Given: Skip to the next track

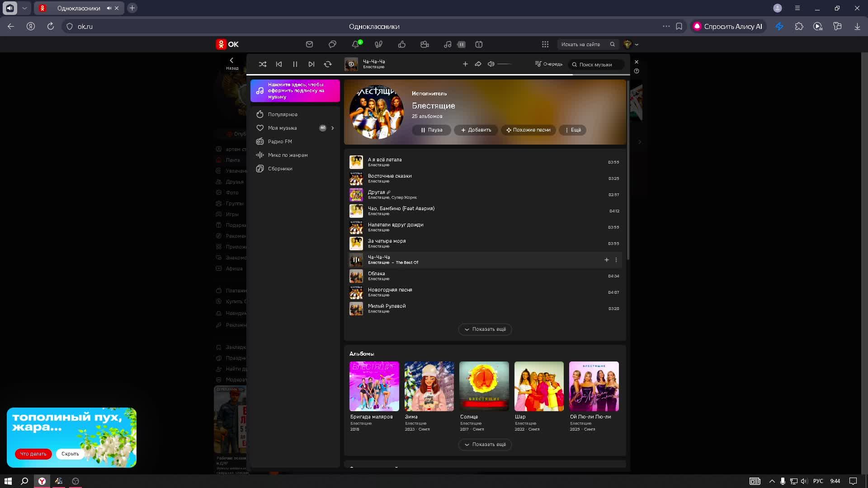Looking at the screenshot, I should tap(311, 64).
